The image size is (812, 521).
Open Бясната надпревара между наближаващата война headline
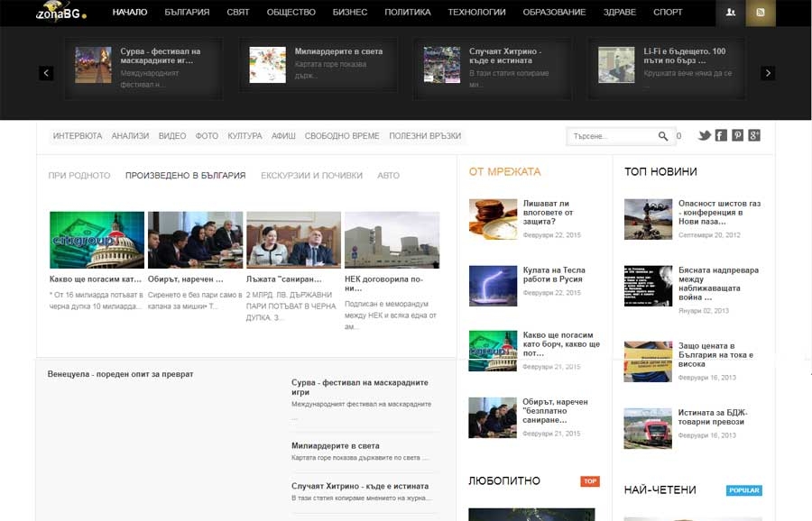coord(719,284)
